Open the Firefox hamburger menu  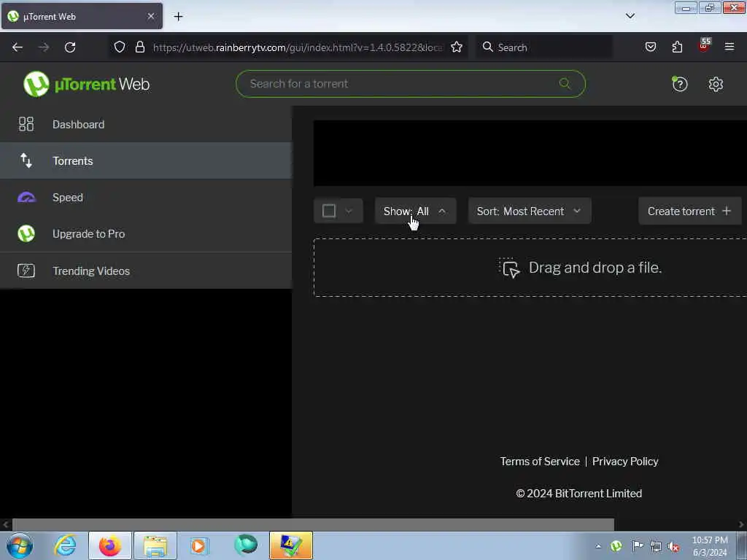pyautogui.click(x=729, y=47)
